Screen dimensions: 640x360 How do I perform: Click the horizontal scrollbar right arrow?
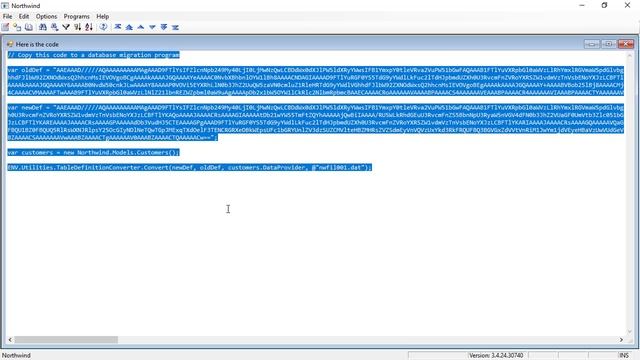(621, 340)
